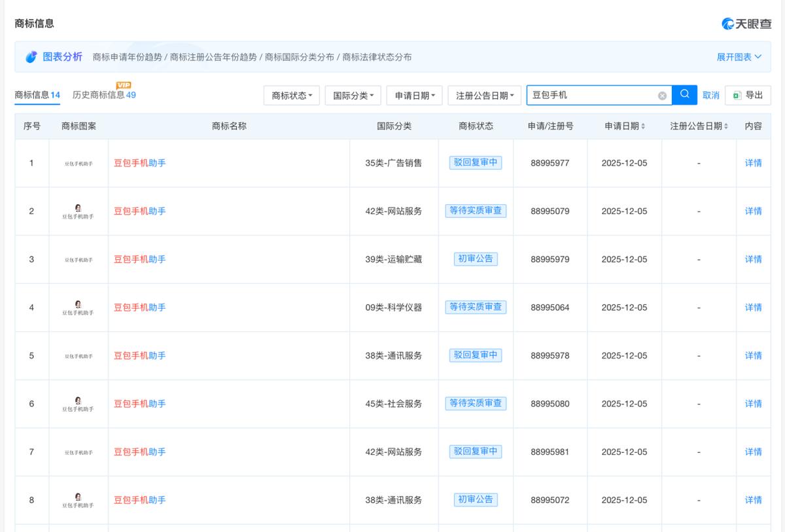Open 详情 for registration 88995080

click(x=754, y=404)
